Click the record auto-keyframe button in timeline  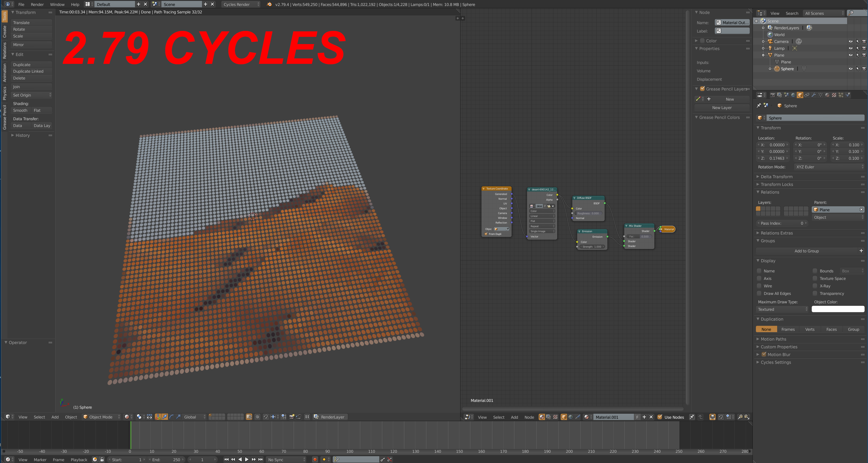click(x=315, y=459)
